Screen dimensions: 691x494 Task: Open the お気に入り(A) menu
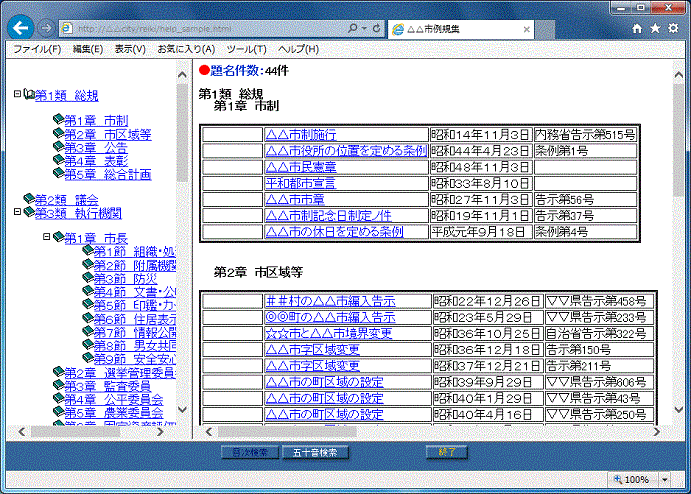186,49
